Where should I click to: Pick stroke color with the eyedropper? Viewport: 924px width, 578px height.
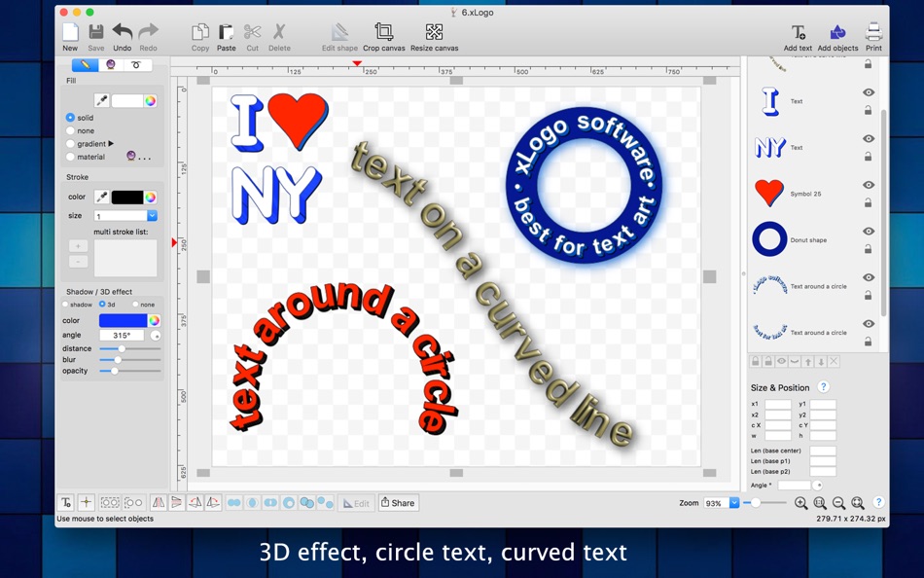coord(102,197)
